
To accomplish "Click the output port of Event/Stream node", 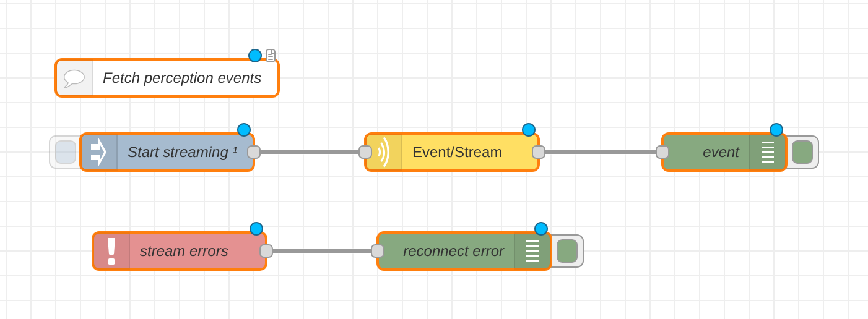I will pyautogui.click(x=539, y=152).
